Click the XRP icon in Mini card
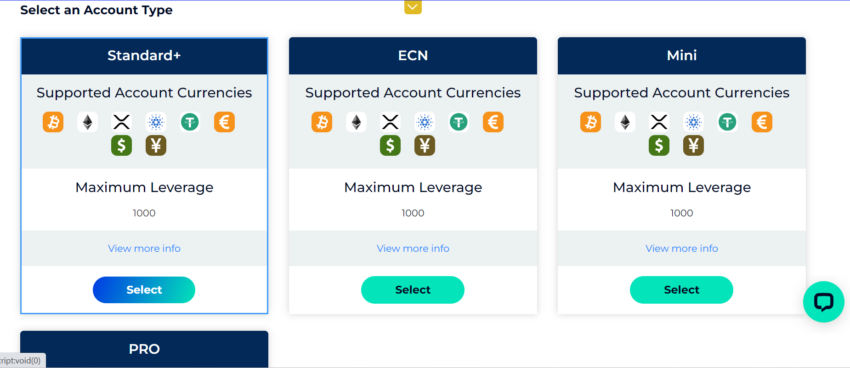Viewport: 850px width, 368px height. click(x=659, y=122)
